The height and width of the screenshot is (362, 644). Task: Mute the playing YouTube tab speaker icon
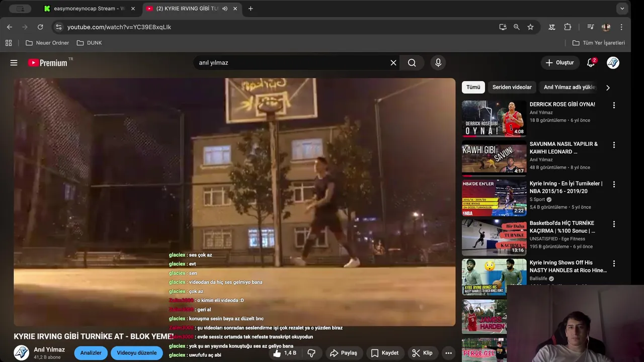point(225,9)
